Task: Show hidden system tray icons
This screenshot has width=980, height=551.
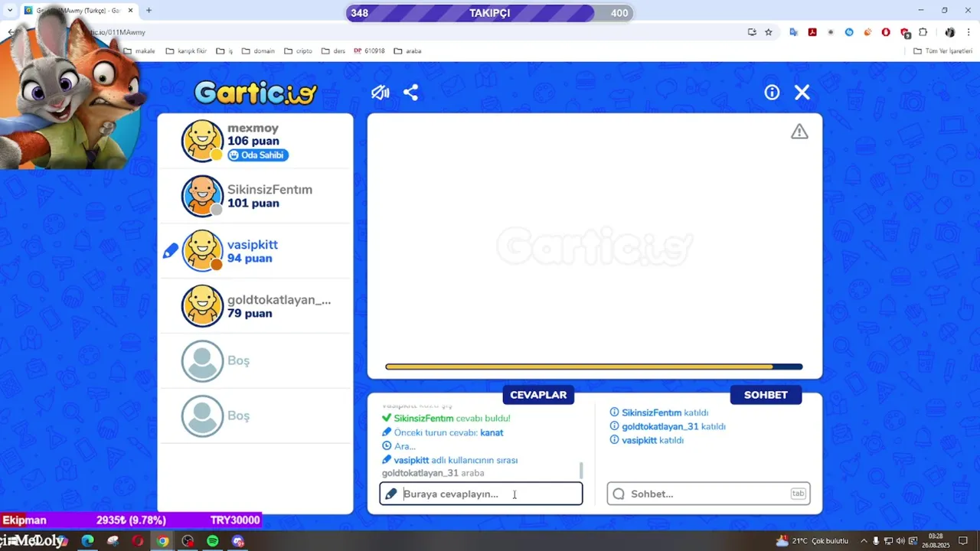Action: [x=864, y=541]
